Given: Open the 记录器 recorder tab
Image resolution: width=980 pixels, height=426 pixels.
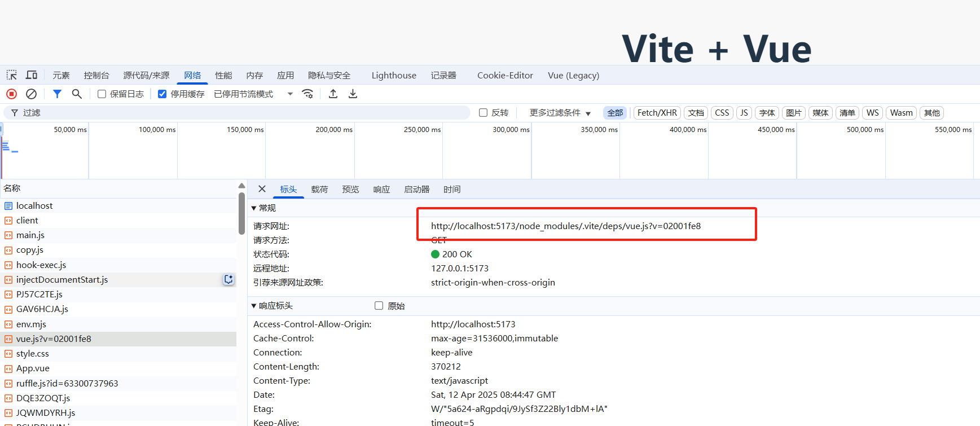Looking at the screenshot, I should 443,75.
